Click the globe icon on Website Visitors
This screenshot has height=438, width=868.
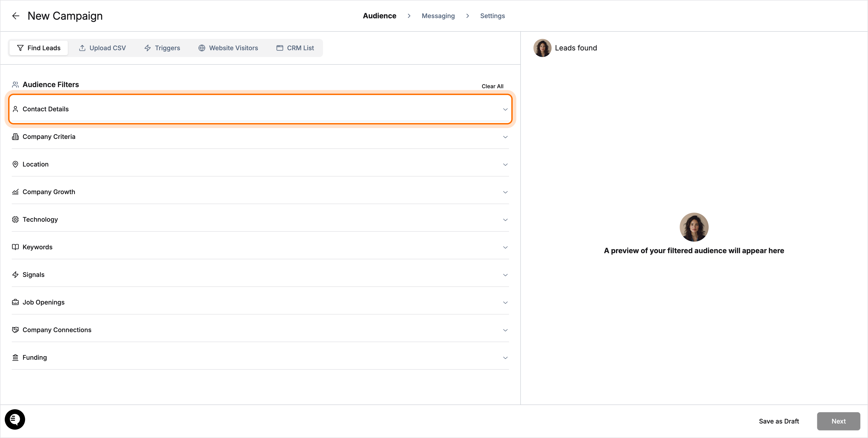[x=202, y=48]
